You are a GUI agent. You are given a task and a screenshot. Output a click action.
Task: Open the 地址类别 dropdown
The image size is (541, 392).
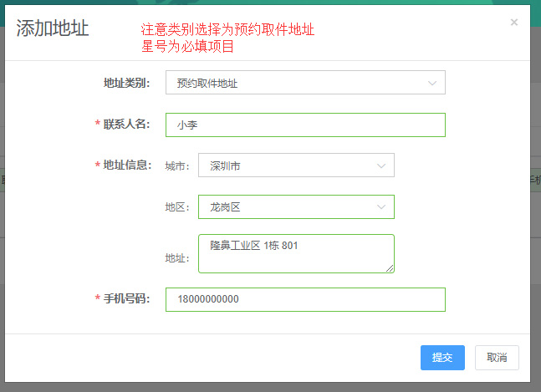(305, 83)
